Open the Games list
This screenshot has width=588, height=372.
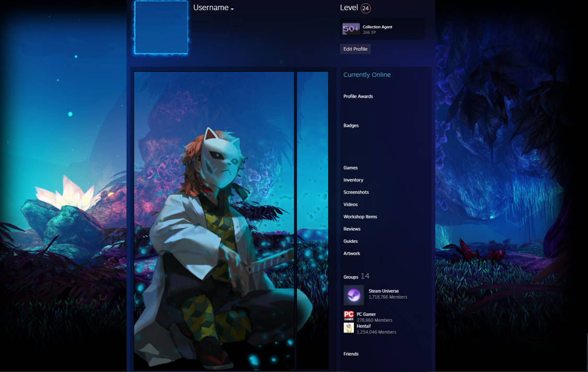point(350,168)
